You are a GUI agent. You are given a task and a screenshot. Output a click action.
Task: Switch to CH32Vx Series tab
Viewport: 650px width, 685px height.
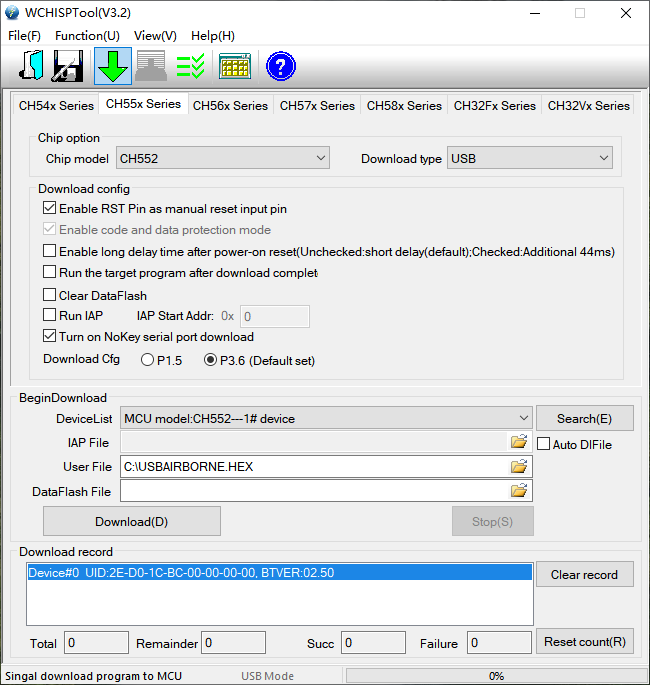(588, 105)
